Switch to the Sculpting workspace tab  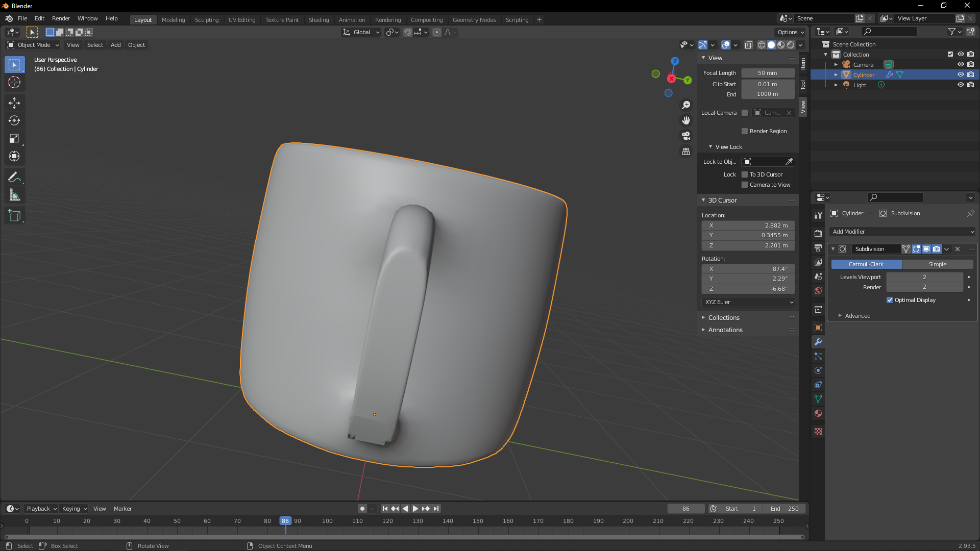point(206,20)
